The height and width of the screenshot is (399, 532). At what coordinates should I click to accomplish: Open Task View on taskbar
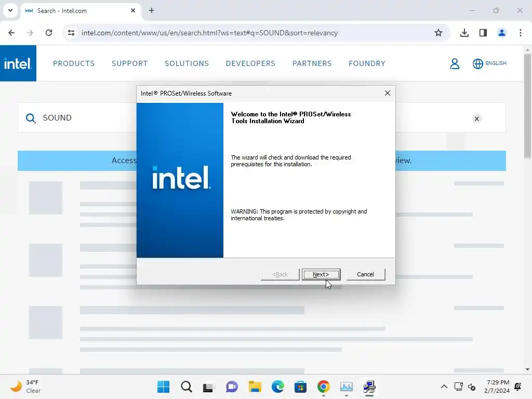pos(208,387)
